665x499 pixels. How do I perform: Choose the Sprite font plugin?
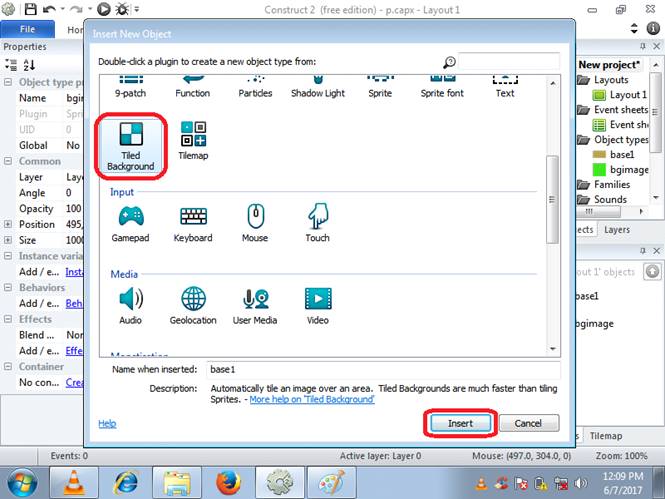pos(442,87)
